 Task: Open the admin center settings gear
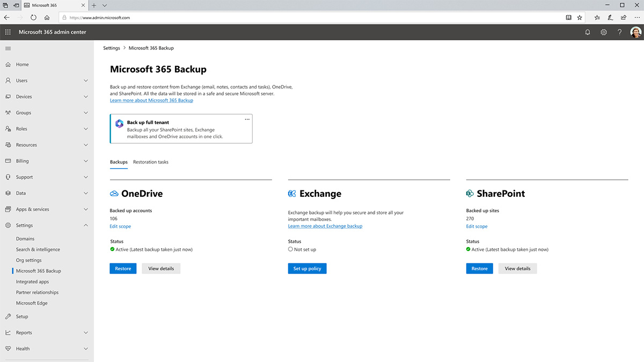point(603,32)
